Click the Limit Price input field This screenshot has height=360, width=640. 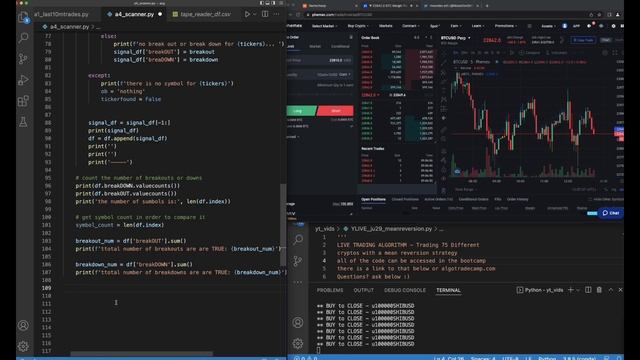tap(320, 60)
